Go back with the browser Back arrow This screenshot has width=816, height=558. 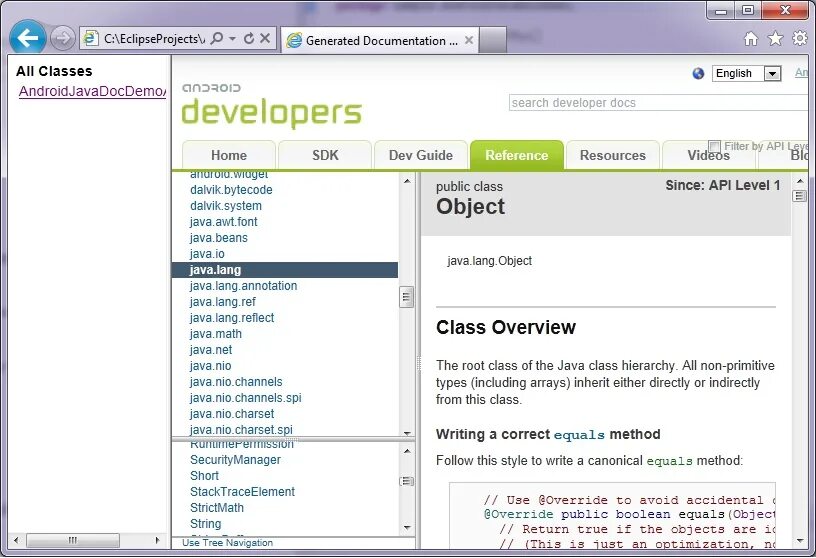tap(27, 37)
